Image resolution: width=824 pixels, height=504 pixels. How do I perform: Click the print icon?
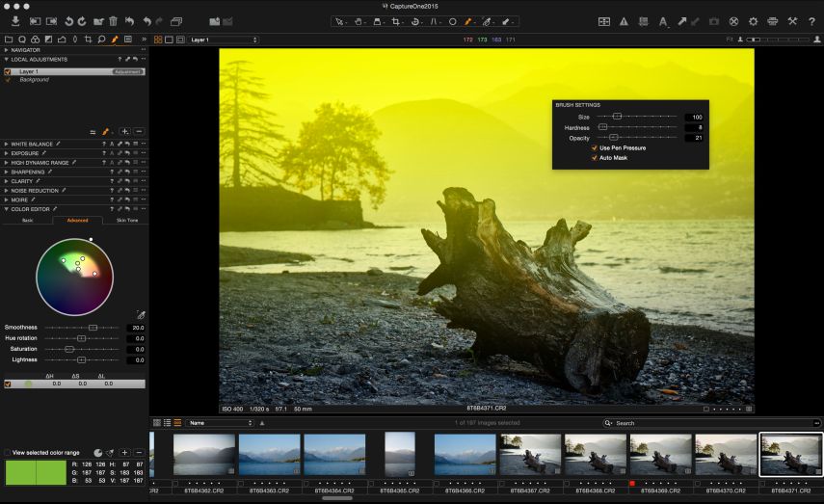[x=773, y=21]
